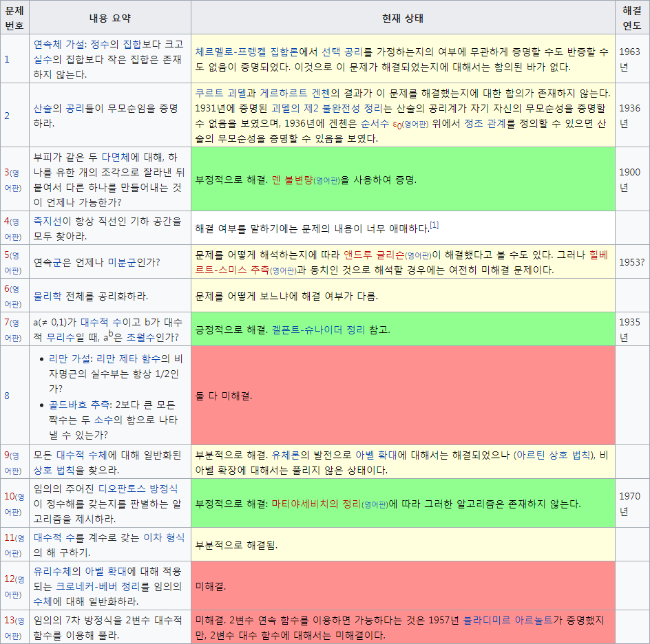The image size is (650, 644).
Task: Select the 1953? year cell
Action: click(632, 262)
